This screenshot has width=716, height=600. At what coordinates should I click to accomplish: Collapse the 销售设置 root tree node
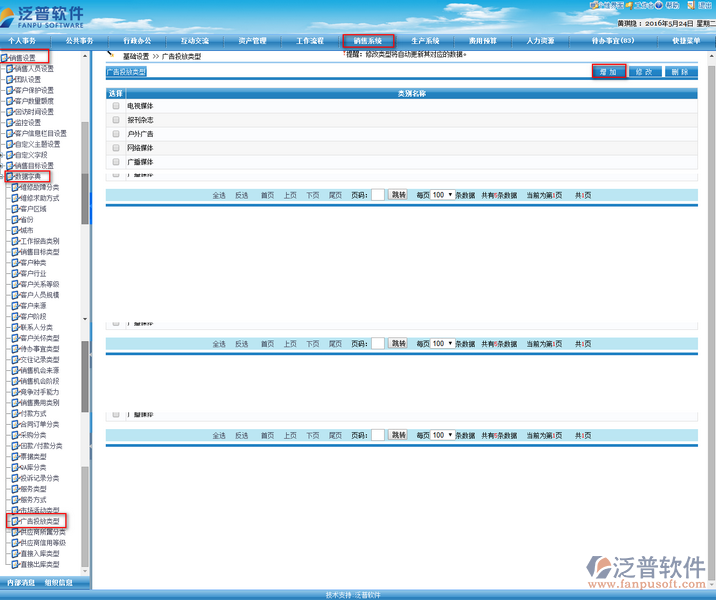(x=4, y=58)
